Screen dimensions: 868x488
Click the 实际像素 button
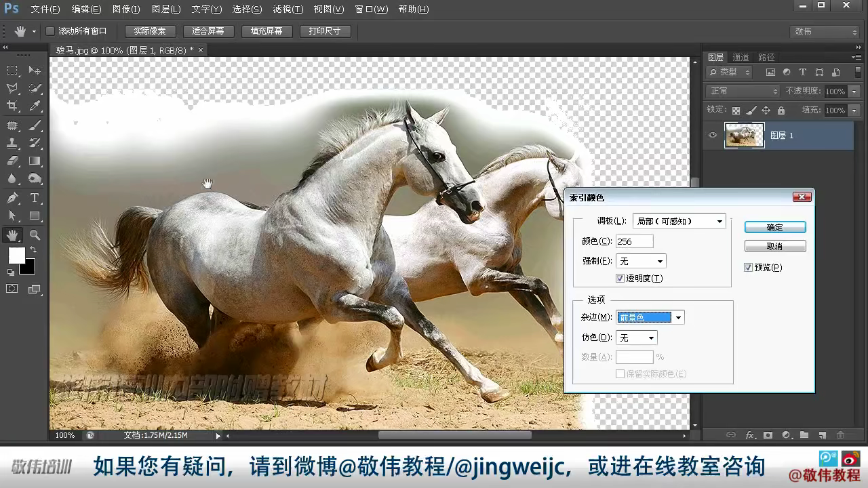[x=151, y=31]
